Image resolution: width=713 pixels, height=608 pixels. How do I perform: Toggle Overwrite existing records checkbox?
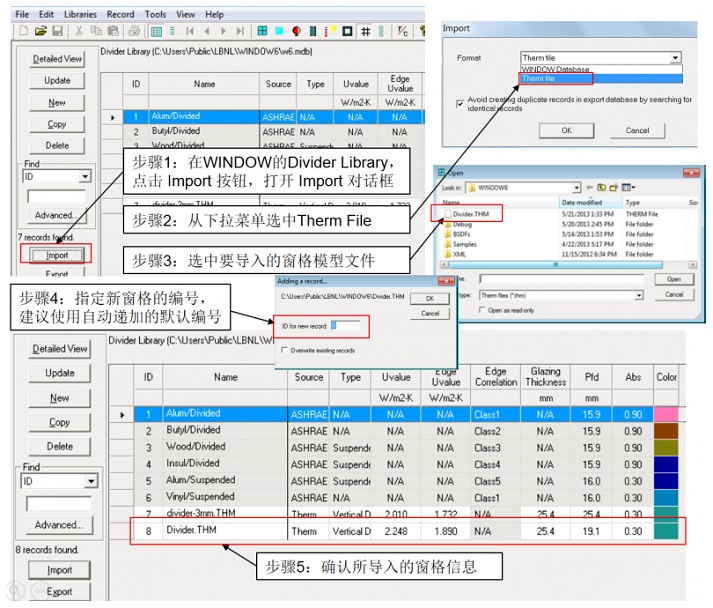click(x=286, y=350)
